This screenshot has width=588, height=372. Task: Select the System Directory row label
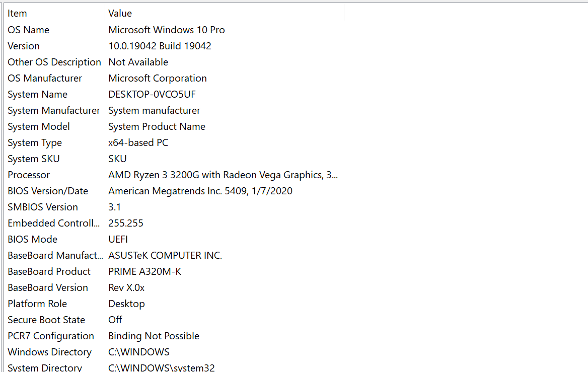point(45,368)
